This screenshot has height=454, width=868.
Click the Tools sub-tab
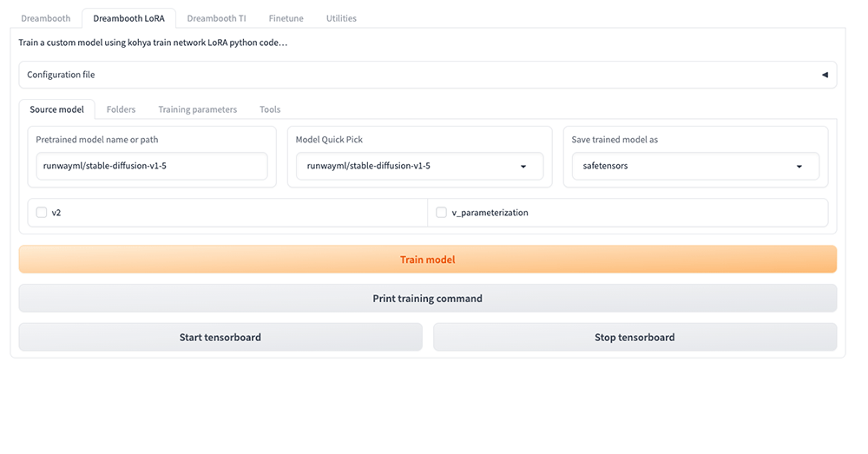point(270,109)
